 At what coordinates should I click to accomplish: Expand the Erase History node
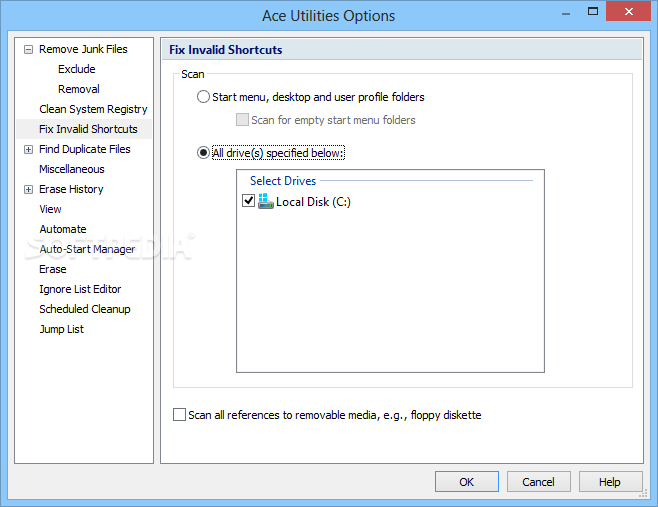click(x=28, y=190)
